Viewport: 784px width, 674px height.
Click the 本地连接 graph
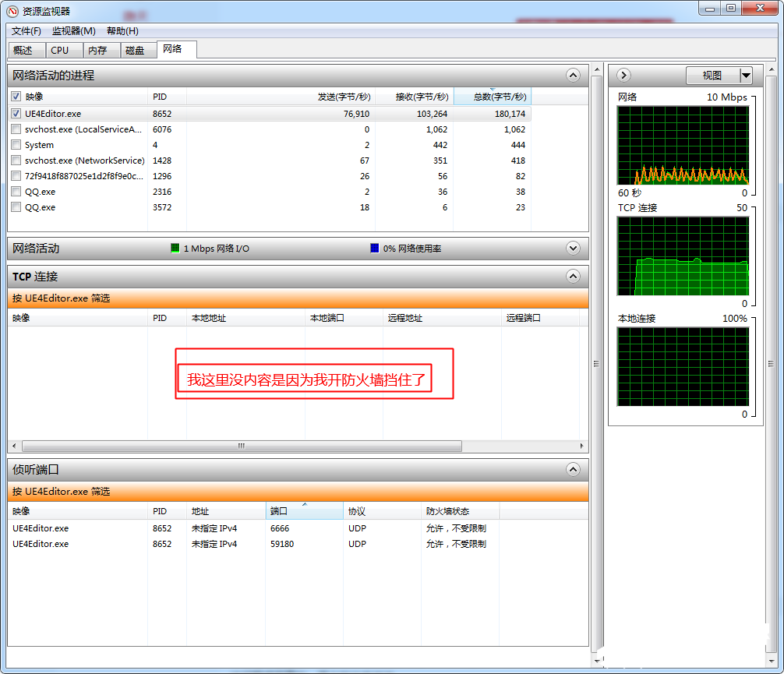pos(683,366)
